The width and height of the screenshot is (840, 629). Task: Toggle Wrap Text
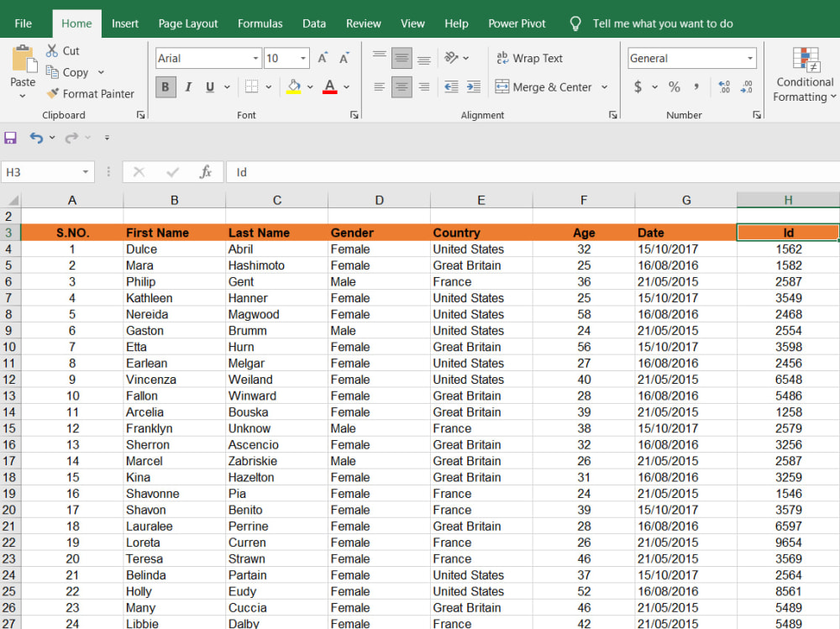(529, 58)
